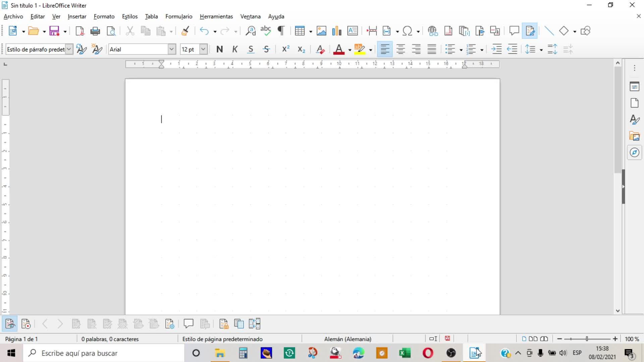644x362 pixels.
Task: Open the Herramientas menu
Action: [216, 16]
